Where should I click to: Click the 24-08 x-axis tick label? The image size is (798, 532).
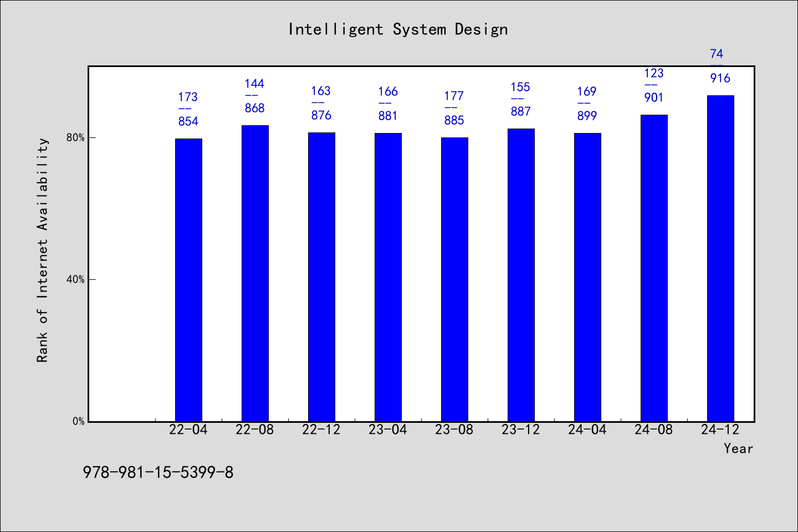coord(654,429)
